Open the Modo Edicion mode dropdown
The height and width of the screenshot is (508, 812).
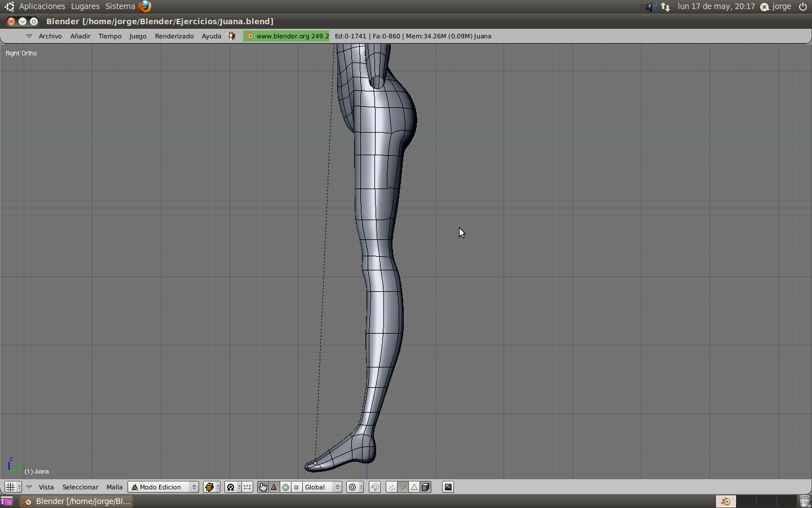(163, 487)
